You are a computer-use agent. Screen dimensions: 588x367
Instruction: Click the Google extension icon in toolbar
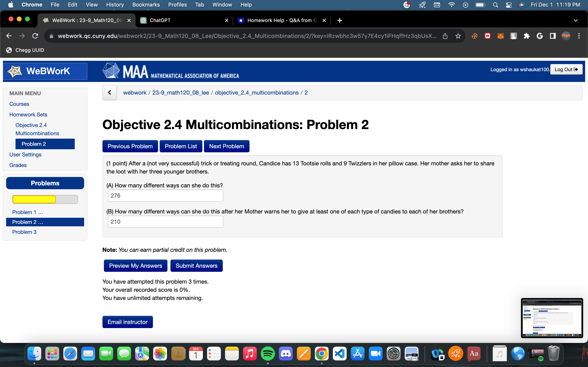[540, 36]
